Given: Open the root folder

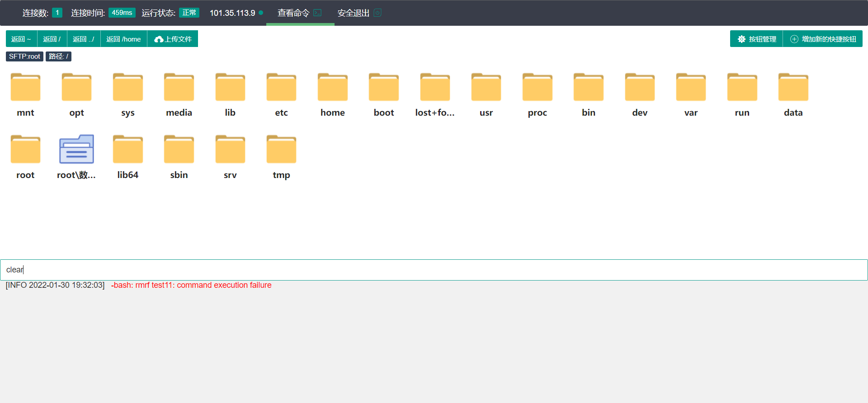Looking at the screenshot, I should (x=25, y=150).
